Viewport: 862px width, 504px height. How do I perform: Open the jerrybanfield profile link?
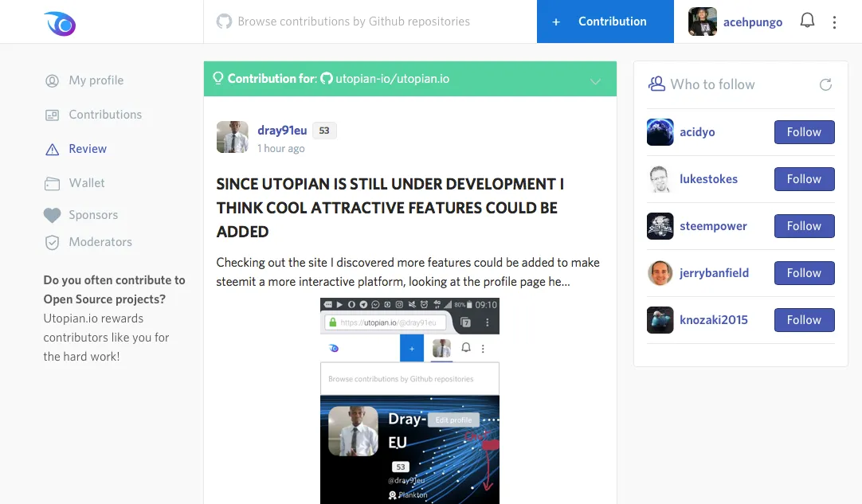tap(714, 273)
